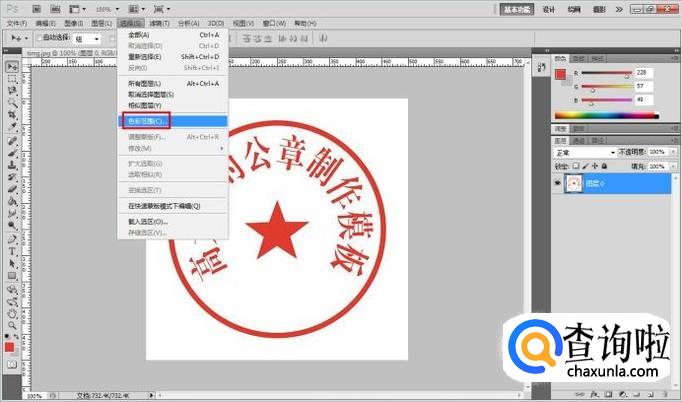The width and height of the screenshot is (682, 402).
Task: Select the Lasso tool
Action: click(x=12, y=91)
